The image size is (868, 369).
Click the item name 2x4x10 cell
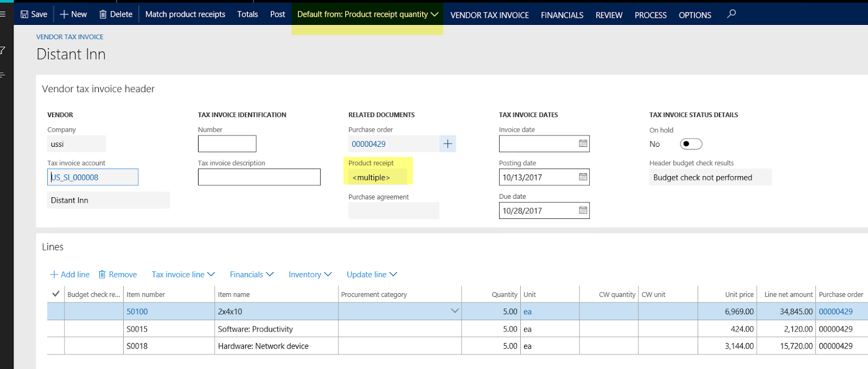pyautogui.click(x=276, y=312)
